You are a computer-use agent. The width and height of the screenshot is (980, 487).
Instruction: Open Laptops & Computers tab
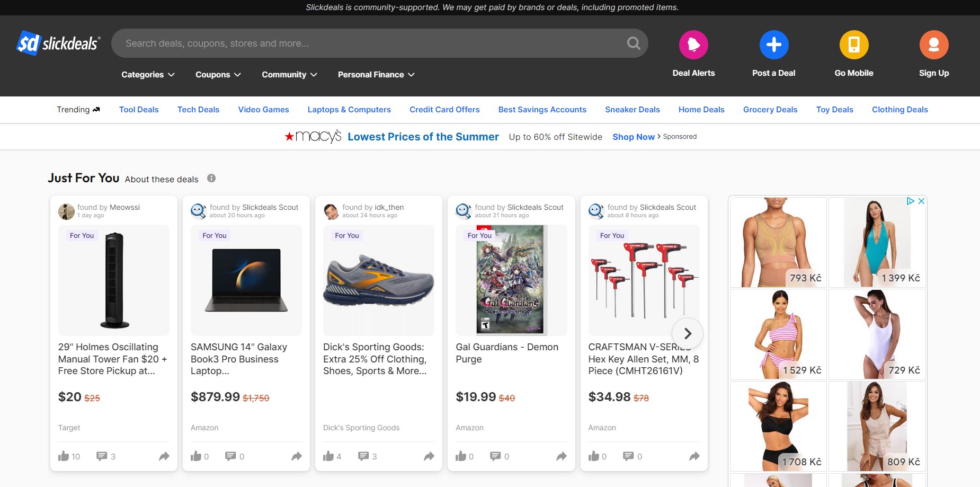349,110
